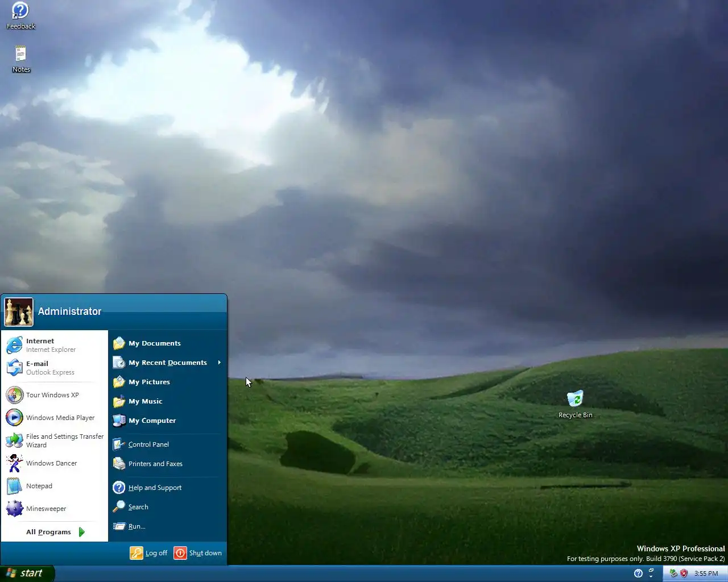728x582 pixels.
Task: Launch Windows Dancer
Action: (54, 463)
